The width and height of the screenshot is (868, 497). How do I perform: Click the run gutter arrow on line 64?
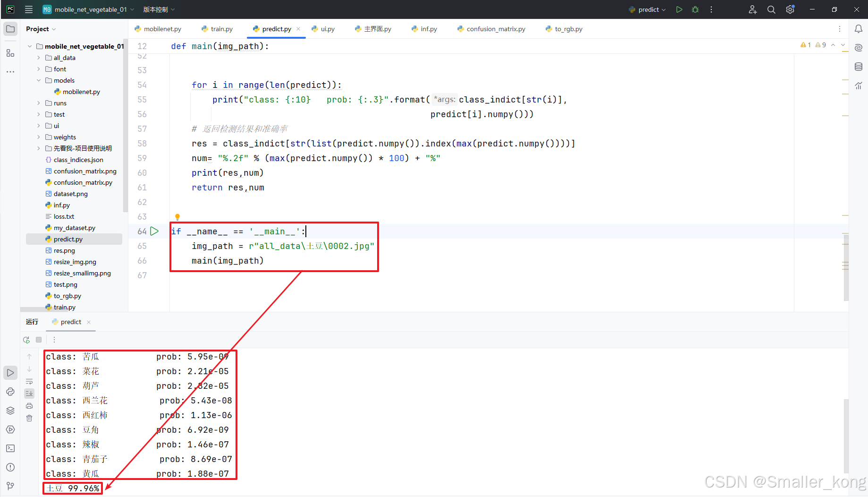[x=154, y=231]
